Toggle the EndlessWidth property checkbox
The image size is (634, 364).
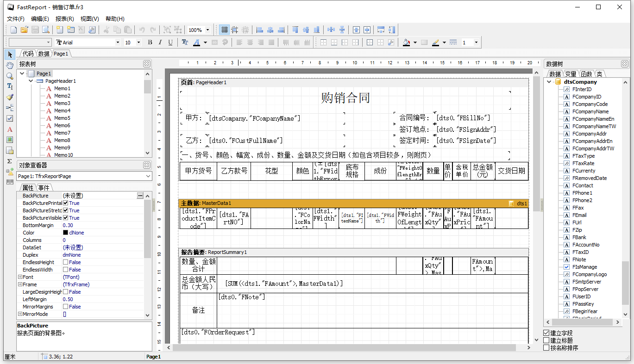[66, 270]
